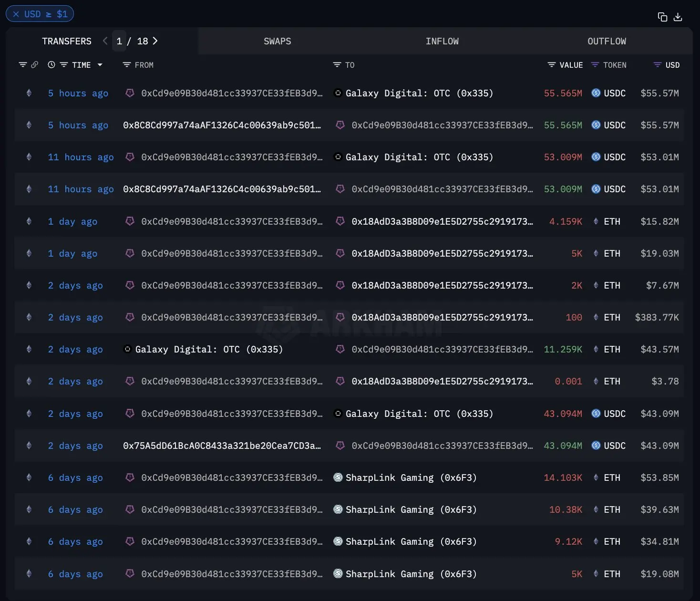Open Galaxy Digital: OTC recipient in first row
This screenshot has width=700, height=601.
(419, 93)
